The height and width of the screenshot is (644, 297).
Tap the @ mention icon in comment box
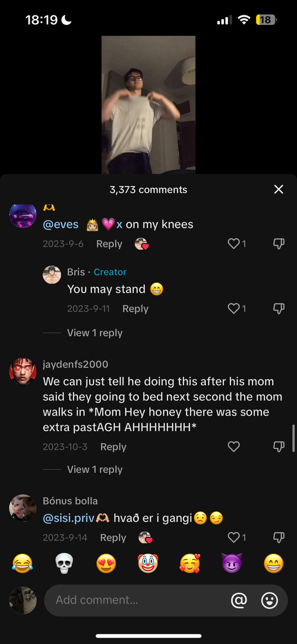pos(239,601)
